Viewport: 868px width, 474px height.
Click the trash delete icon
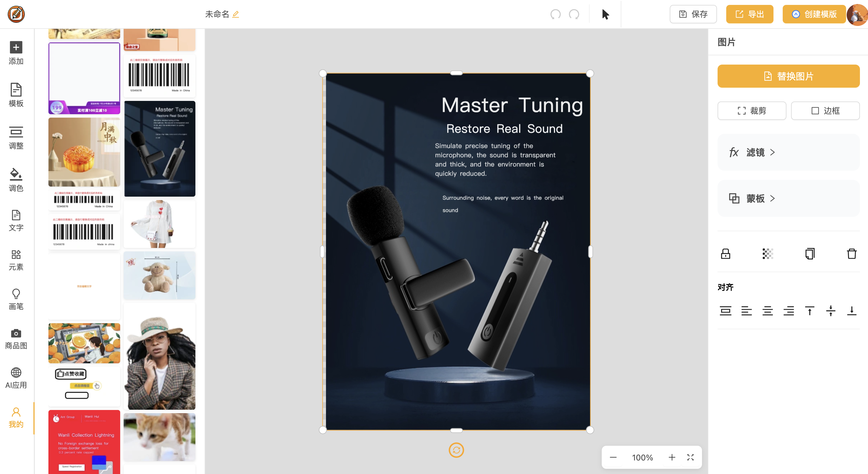click(852, 253)
